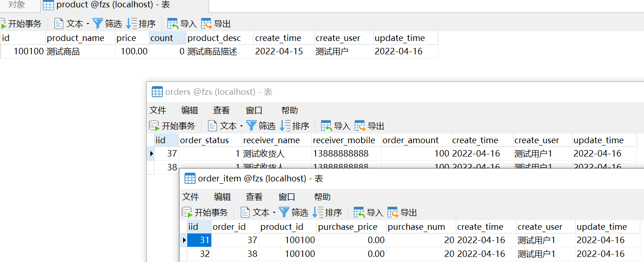The height and width of the screenshot is (262, 644).
Task: Click receiver_mobile column header in orders table
Action: (x=346, y=140)
